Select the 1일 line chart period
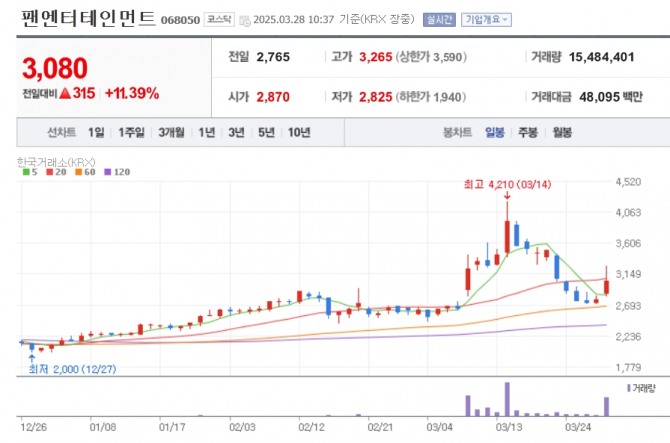The image size is (670, 443). point(96,132)
